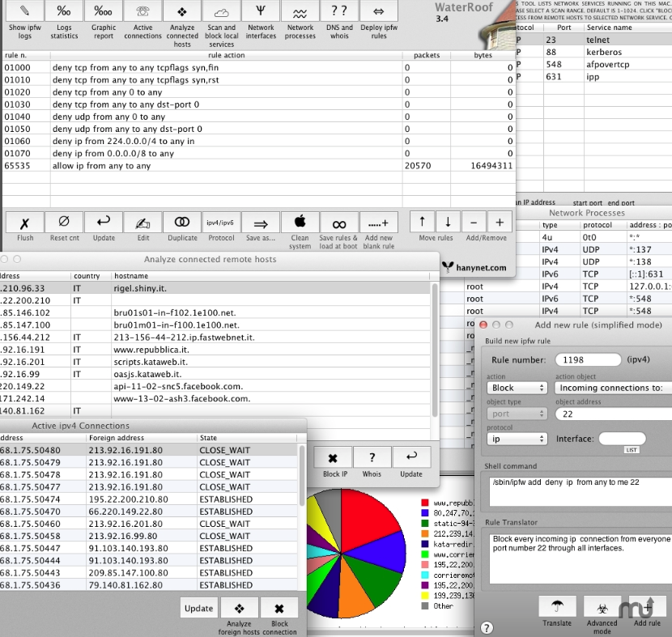Sort by country column header

[x=91, y=276]
